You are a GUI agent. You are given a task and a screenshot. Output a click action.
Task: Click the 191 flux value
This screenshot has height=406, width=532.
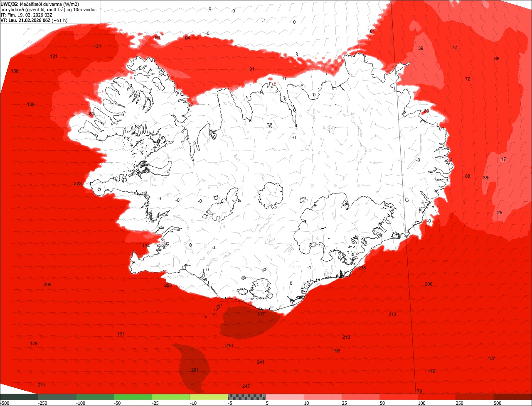(121, 334)
